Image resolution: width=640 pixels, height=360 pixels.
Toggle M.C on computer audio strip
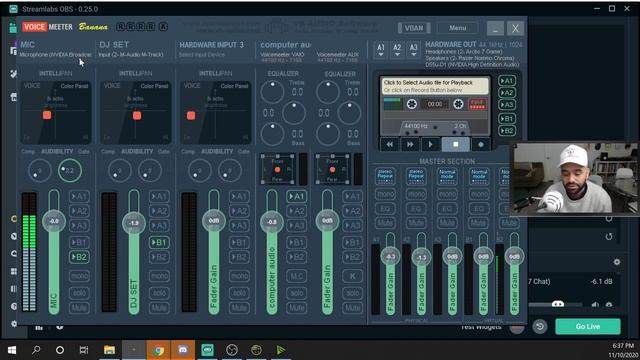[297, 276]
